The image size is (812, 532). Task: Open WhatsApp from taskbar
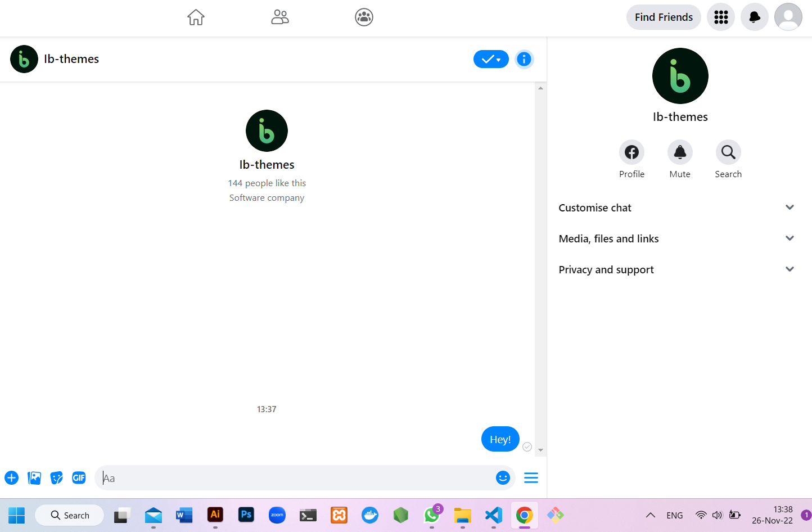(x=432, y=515)
